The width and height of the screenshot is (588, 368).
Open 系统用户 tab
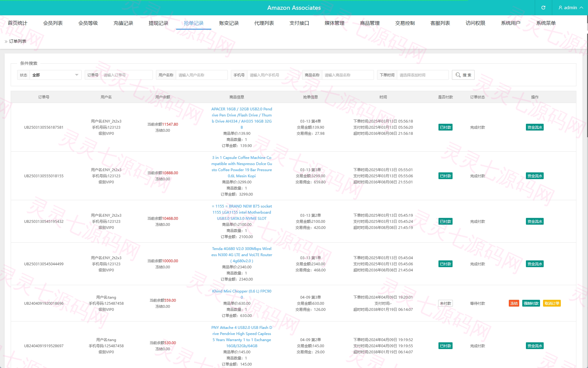tap(511, 23)
